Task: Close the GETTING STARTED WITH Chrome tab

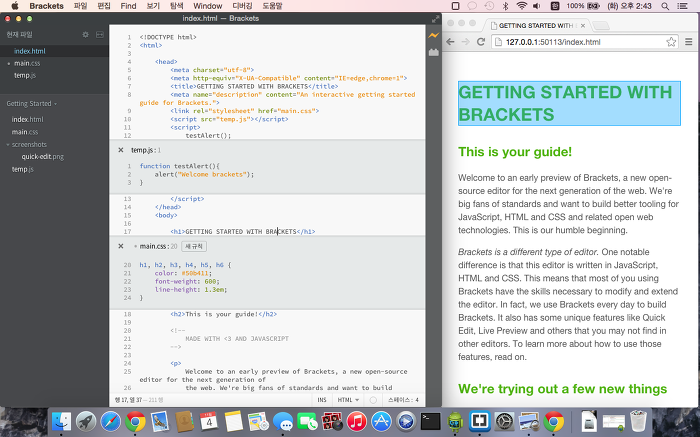Action: click(x=583, y=26)
